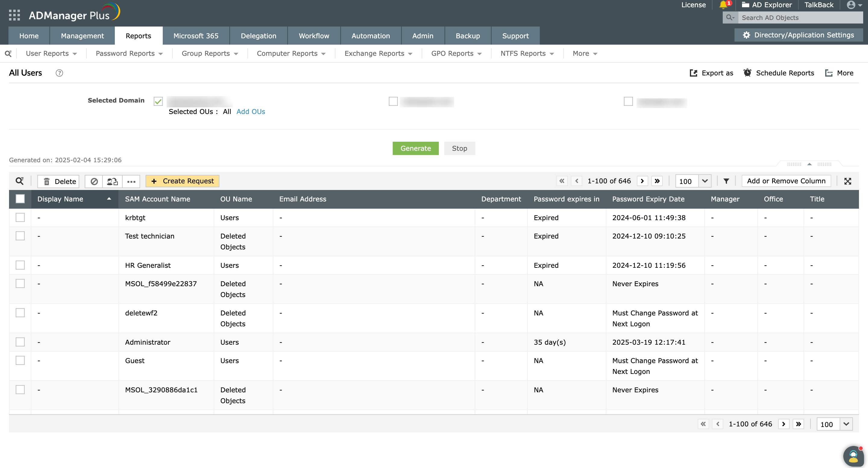The height and width of the screenshot is (468, 868).
Task: Go to the Workflow tab
Action: pyautogui.click(x=314, y=35)
